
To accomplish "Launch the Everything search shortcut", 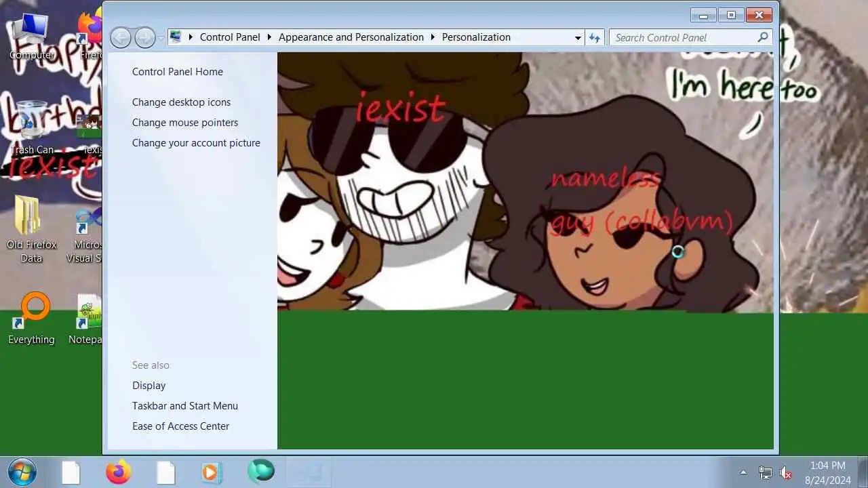I will (31, 319).
